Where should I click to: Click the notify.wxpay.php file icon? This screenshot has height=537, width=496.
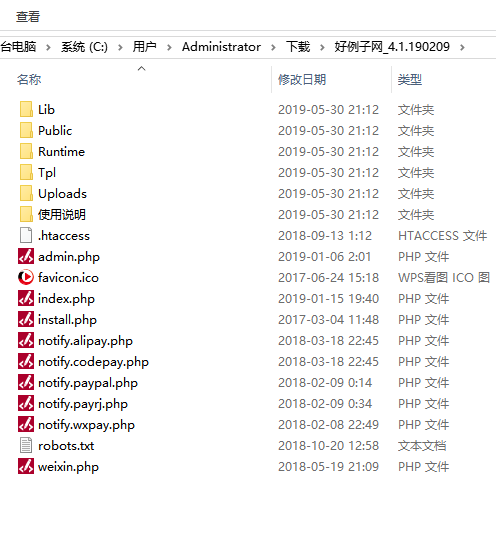tap(26, 424)
